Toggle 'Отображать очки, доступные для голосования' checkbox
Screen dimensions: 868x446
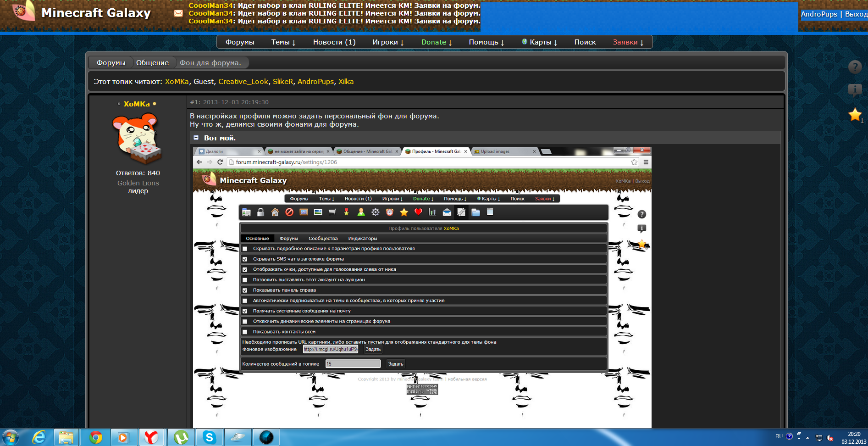[245, 270]
